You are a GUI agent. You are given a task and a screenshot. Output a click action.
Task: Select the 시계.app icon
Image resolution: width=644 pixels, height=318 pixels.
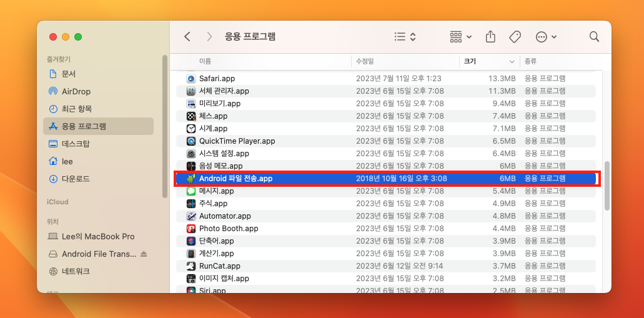tap(191, 129)
